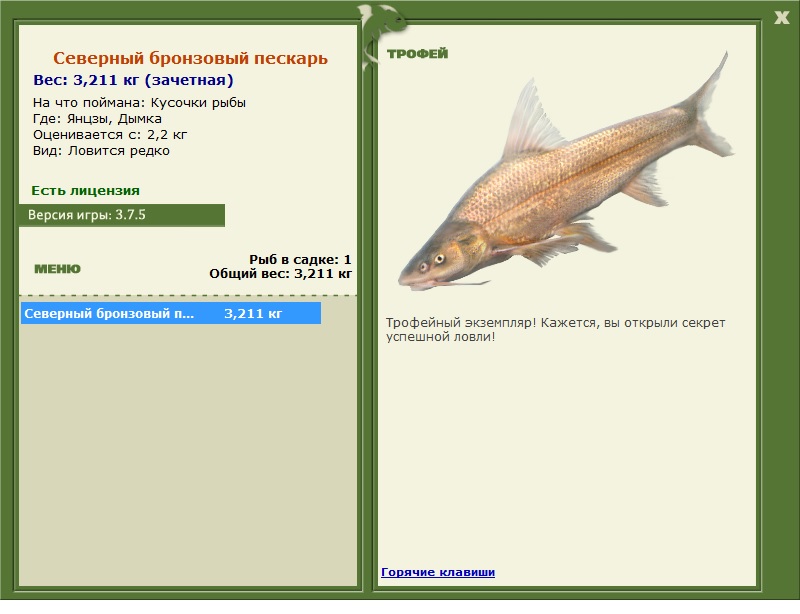Click the 3,211 кг weight in the selected row

point(253,313)
